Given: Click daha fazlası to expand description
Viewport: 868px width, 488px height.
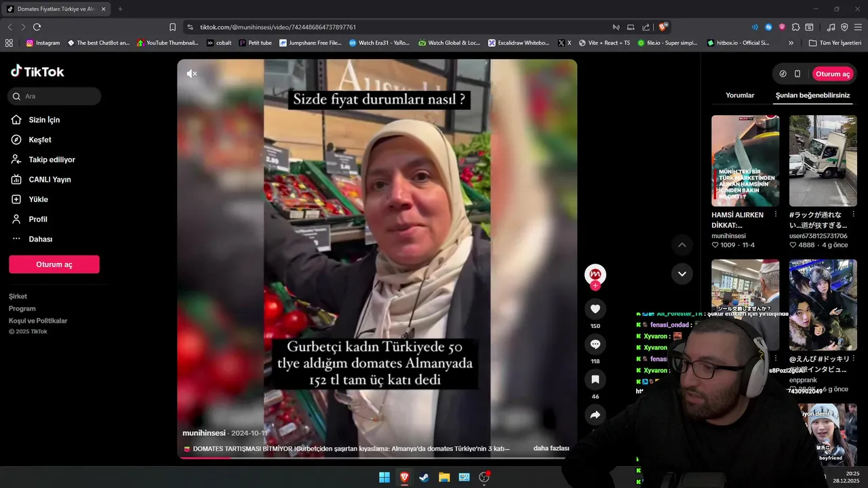Looking at the screenshot, I should [551, 448].
